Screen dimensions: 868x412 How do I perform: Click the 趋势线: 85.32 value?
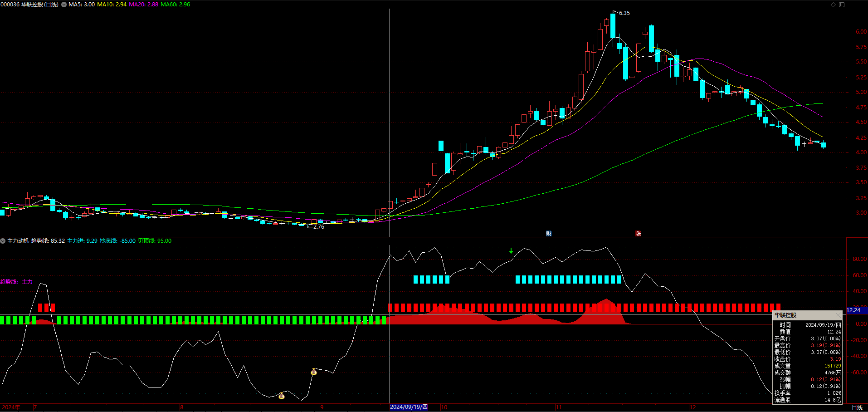(x=48, y=241)
